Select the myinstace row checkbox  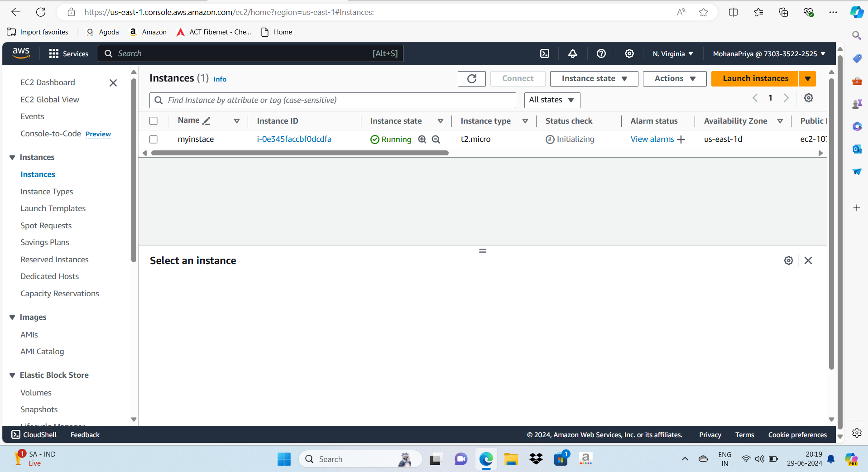click(153, 140)
